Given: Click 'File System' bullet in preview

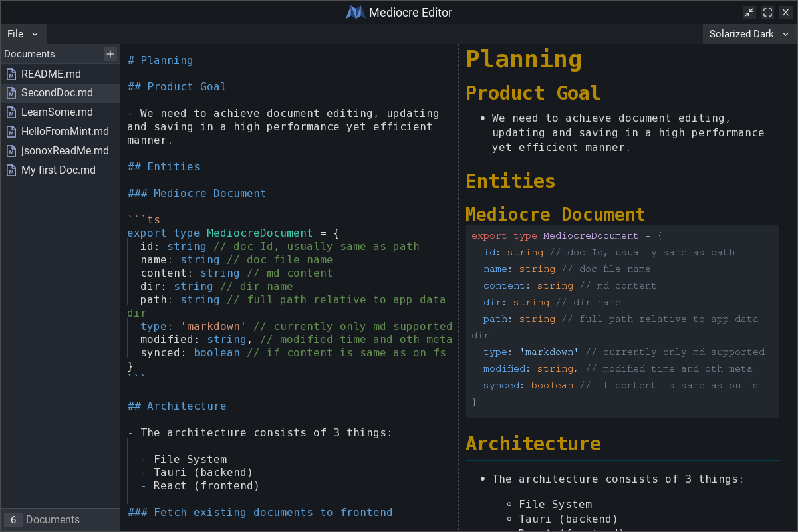Looking at the screenshot, I should point(555,504).
